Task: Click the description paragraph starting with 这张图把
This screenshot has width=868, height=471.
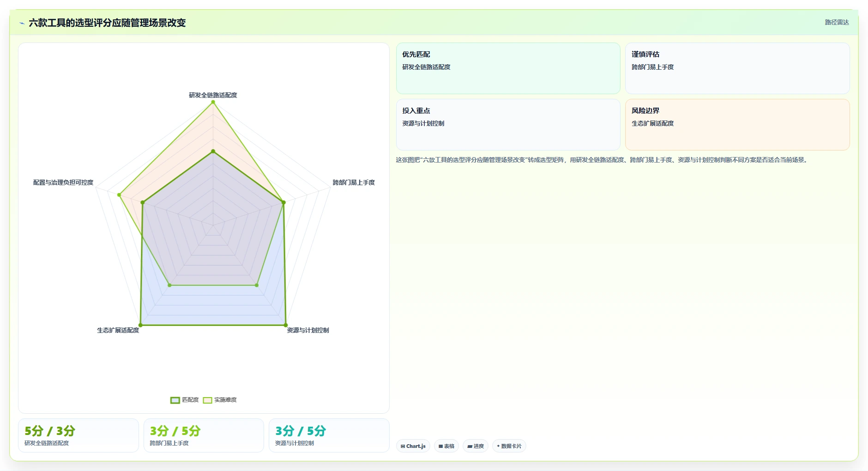Action: (602, 160)
